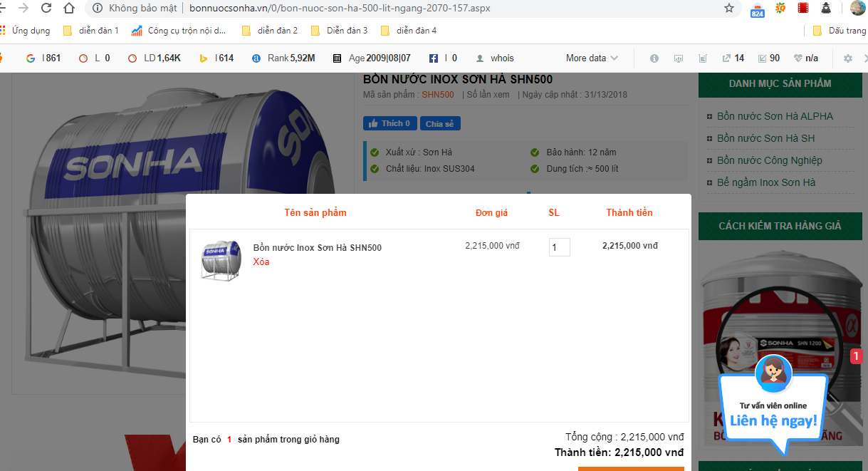Open the 'Diễn đàn 3' bookmark folder
The width and height of the screenshot is (868, 471).
tap(340, 31)
